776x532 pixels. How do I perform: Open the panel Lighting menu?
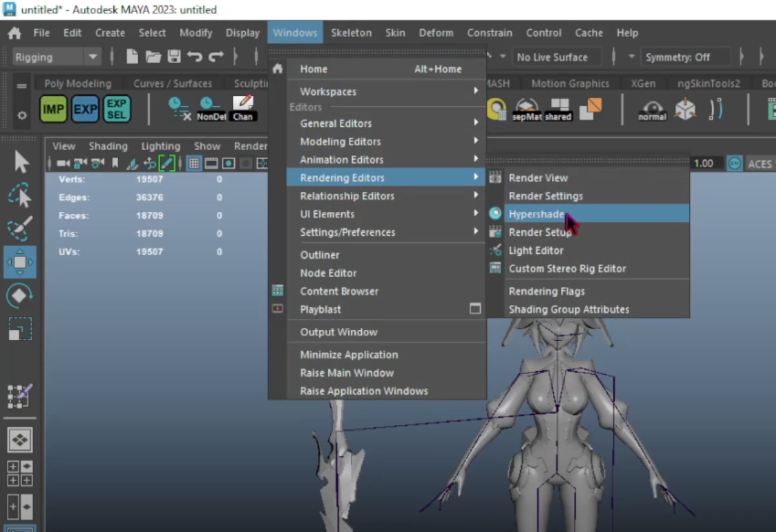coord(160,146)
